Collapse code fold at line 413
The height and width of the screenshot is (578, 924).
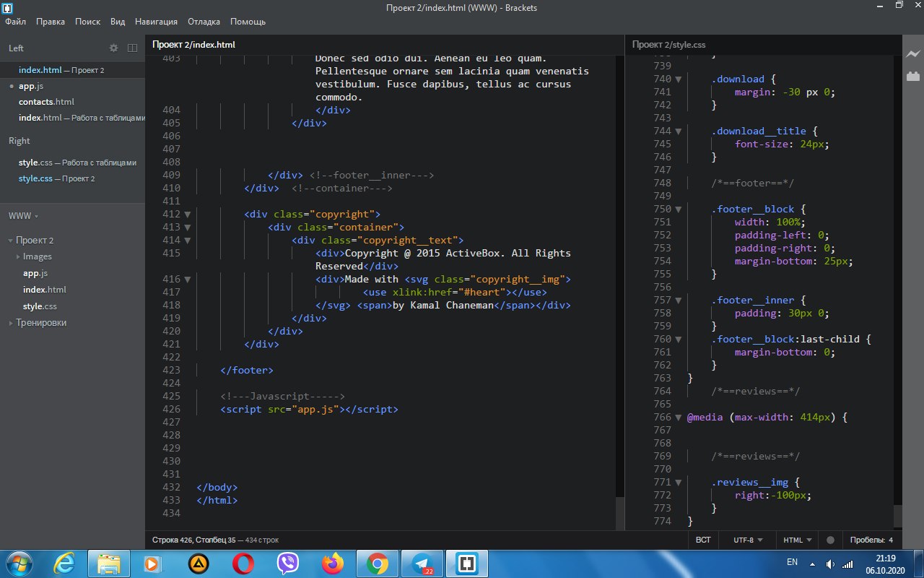pyautogui.click(x=188, y=228)
